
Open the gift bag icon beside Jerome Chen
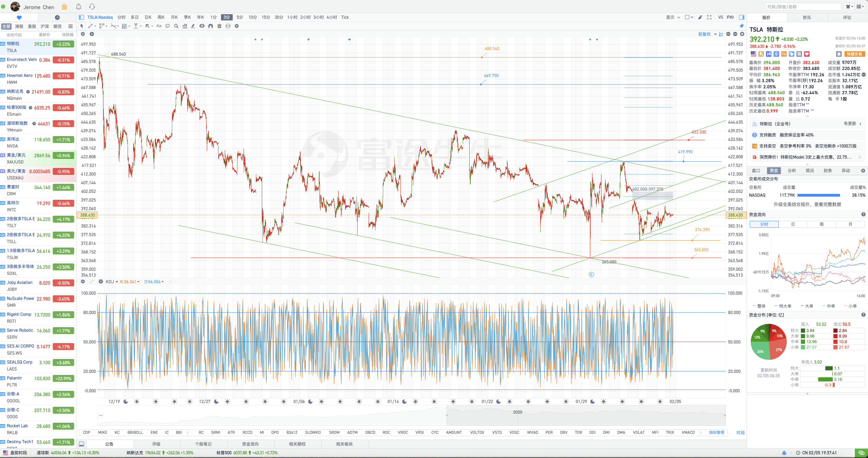click(64, 7)
